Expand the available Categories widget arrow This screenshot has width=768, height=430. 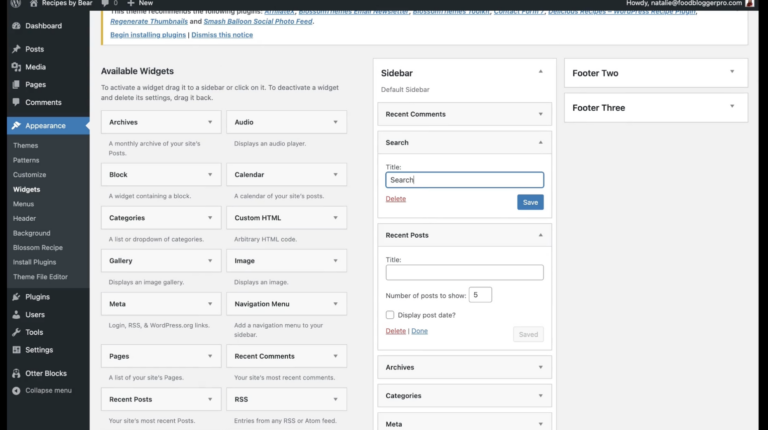click(210, 217)
